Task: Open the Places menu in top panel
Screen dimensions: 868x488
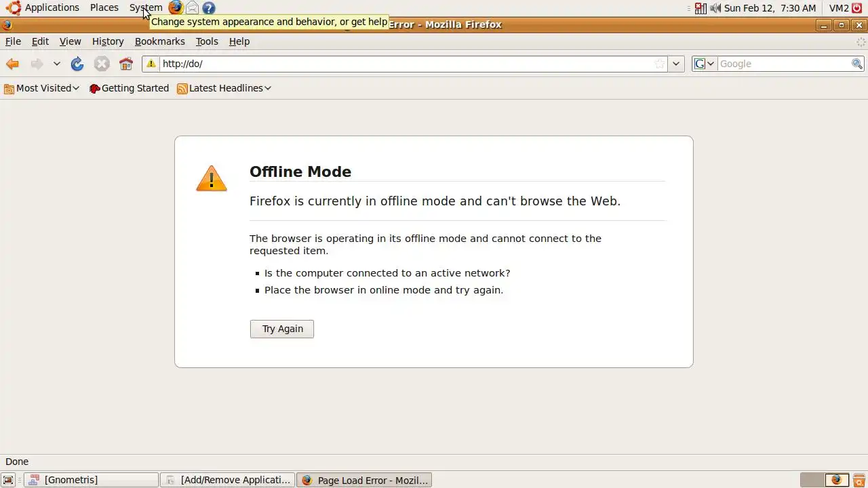Action: tap(104, 7)
